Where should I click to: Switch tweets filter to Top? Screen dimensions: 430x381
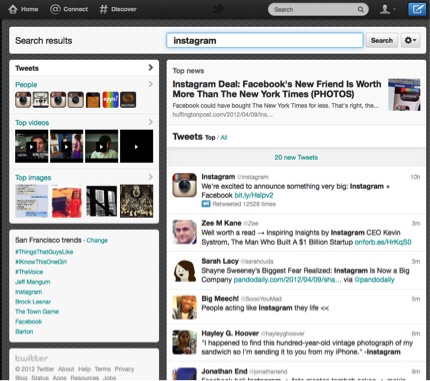click(210, 137)
